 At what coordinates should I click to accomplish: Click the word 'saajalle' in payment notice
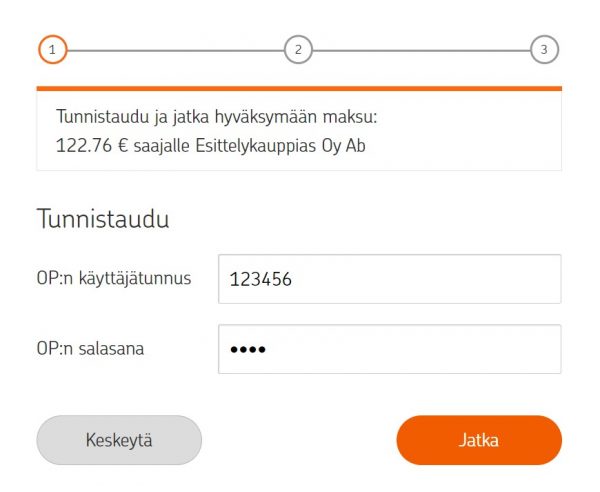pos(161,146)
